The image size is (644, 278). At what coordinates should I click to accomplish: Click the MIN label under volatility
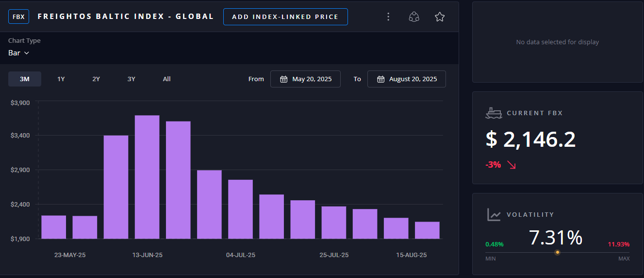491,259
